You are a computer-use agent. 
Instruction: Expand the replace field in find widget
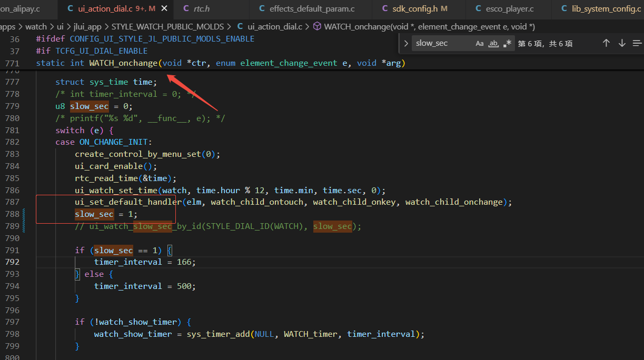coord(406,43)
